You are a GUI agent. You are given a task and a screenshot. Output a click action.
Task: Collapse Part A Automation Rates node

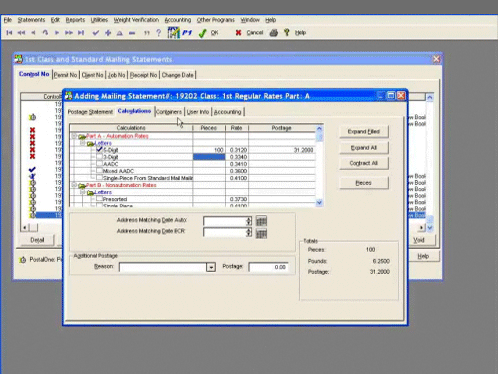pyautogui.click(x=74, y=136)
